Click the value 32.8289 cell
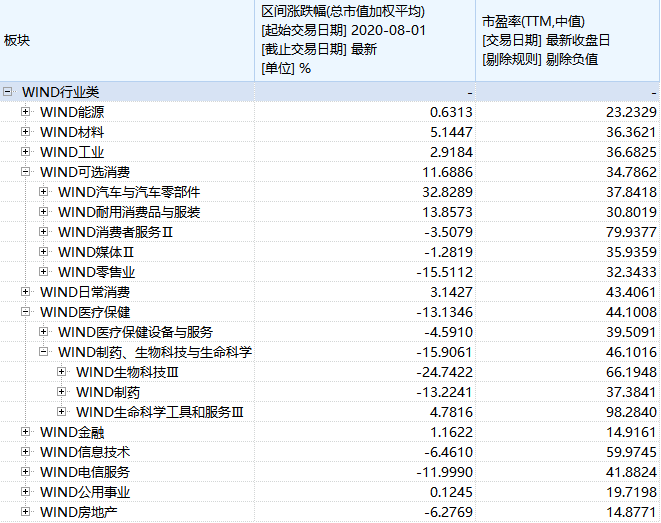 [365, 192]
